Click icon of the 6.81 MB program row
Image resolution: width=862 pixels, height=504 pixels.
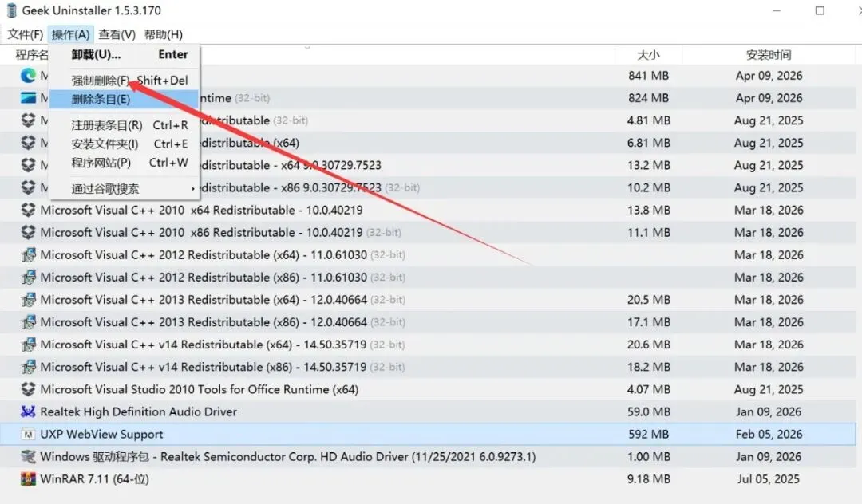tap(28, 143)
